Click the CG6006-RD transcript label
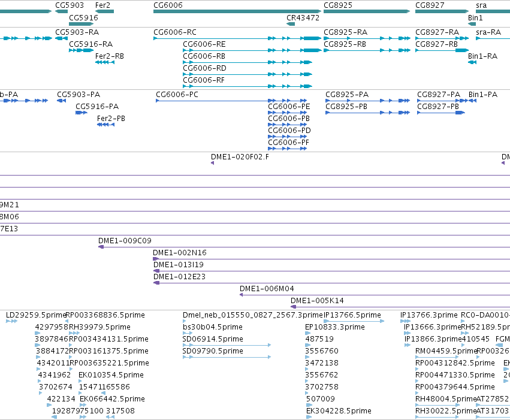Screen dimensions: 510x420 tap(204, 68)
